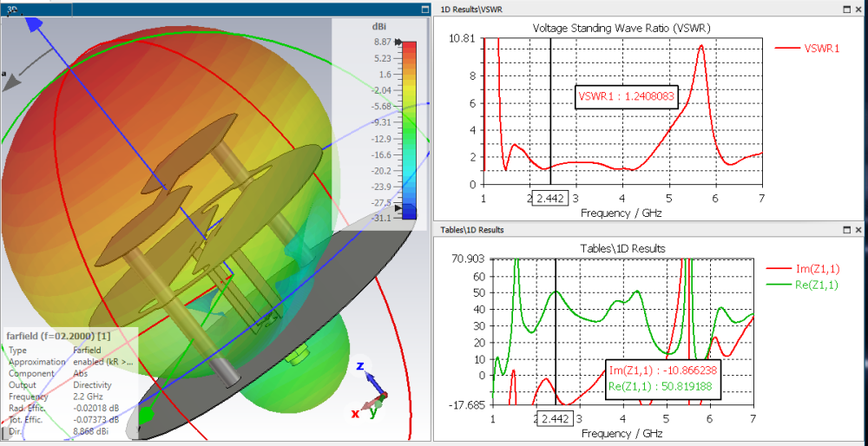Image resolution: width=868 pixels, height=446 pixels.
Task: Click the 2.442 marker label in Tables plot
Action: pos(556,418)
